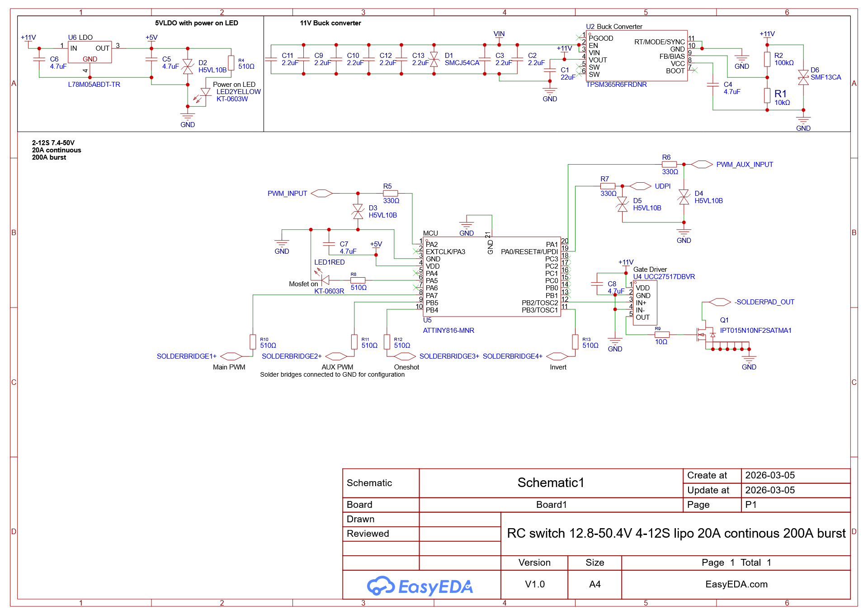Click the Create at date '2026-03-05'
The width and height of the screenshot is (868, 615).
click(x=770, y=475)
